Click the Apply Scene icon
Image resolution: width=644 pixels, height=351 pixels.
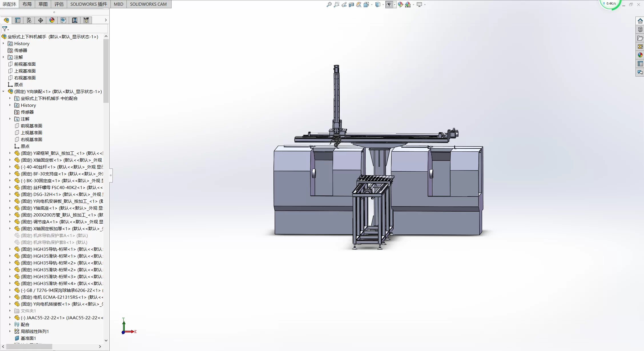[408, 5]
